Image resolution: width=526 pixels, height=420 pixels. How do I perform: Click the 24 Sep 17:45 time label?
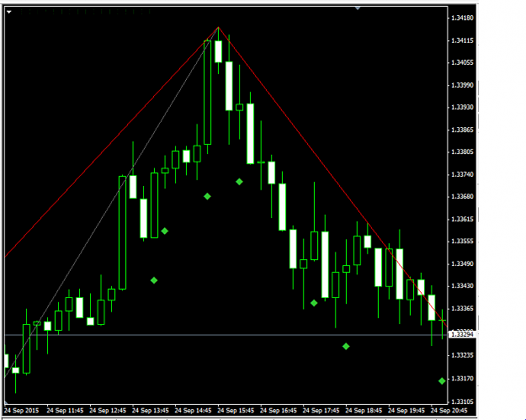[x=321, y=411]
